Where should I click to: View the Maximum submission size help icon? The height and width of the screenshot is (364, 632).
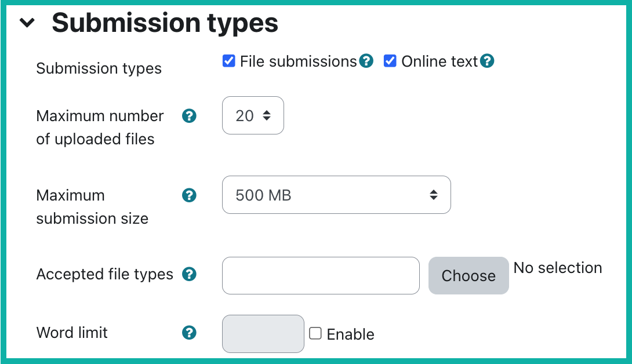pos(189,195)
